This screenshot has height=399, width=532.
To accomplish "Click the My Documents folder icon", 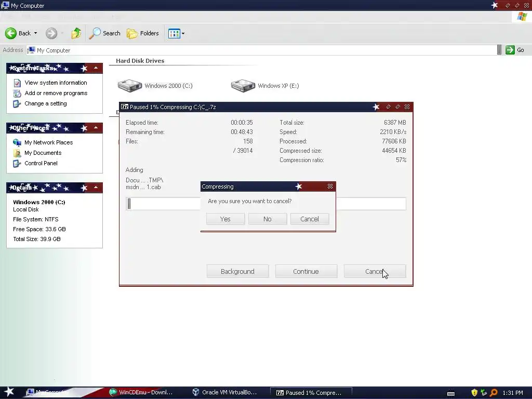I will (17, 153).
